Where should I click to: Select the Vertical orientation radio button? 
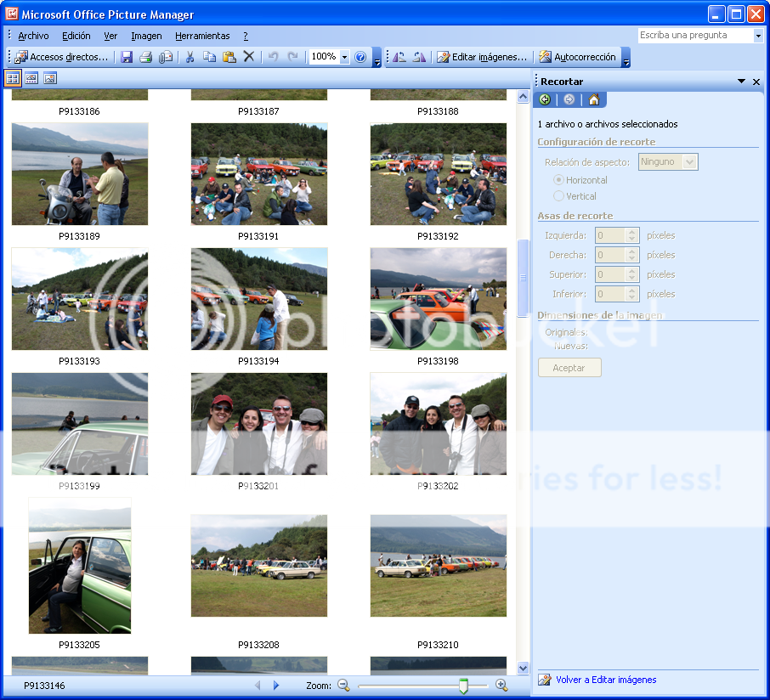(558, 196)
